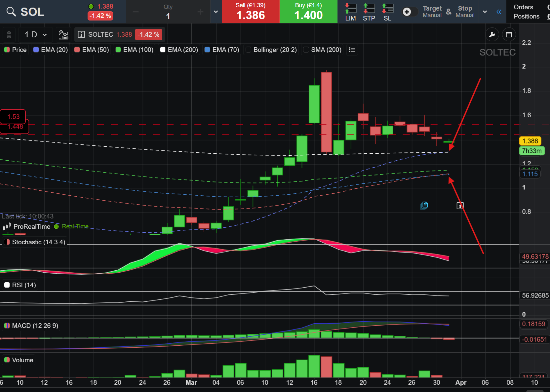The width and height of the screenshot is (550, 392).
Task: Select the 1.53 price level label
Action: [13, 117]
